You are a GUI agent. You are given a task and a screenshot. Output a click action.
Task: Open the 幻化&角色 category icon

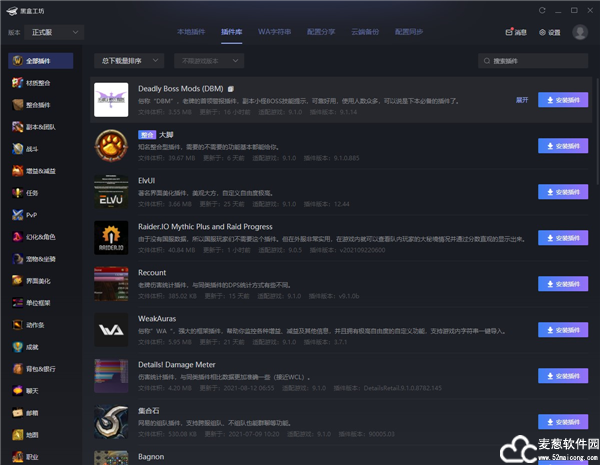coord(17,237)
